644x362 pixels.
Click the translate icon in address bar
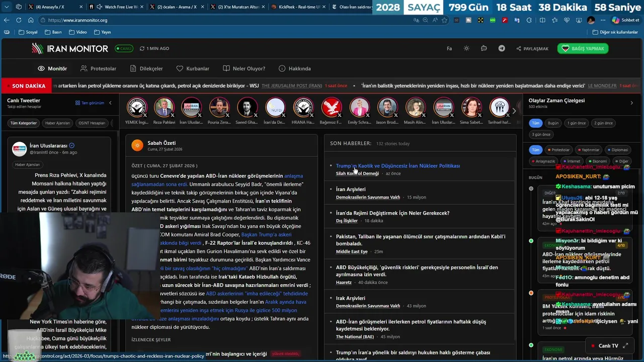click(416, 20)
